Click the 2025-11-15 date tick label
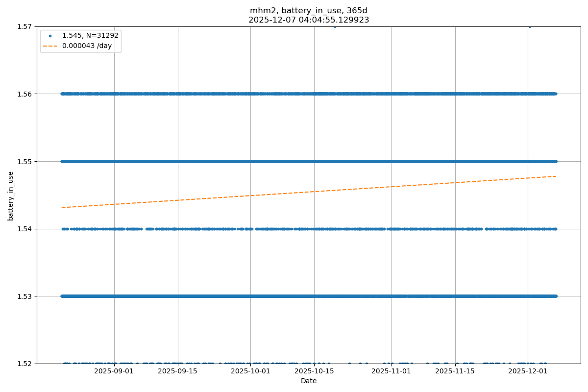This screenshot has height=392, width=588. 455,371
